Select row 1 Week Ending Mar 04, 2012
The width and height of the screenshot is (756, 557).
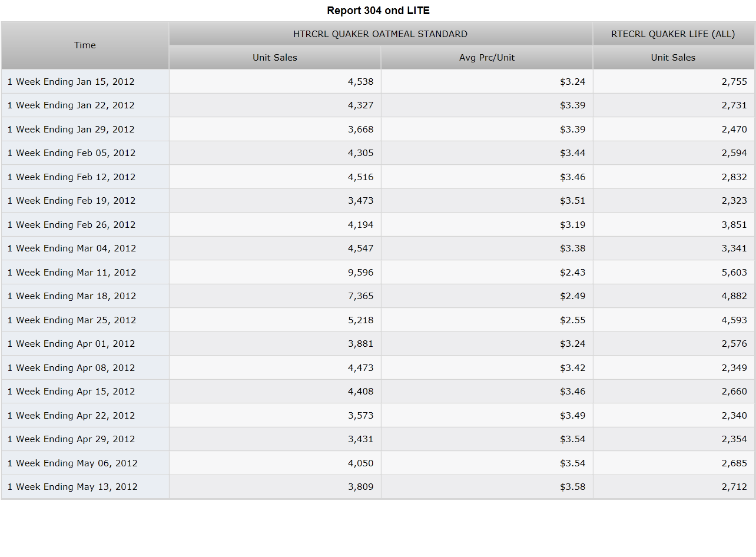[x=378, y=248]
